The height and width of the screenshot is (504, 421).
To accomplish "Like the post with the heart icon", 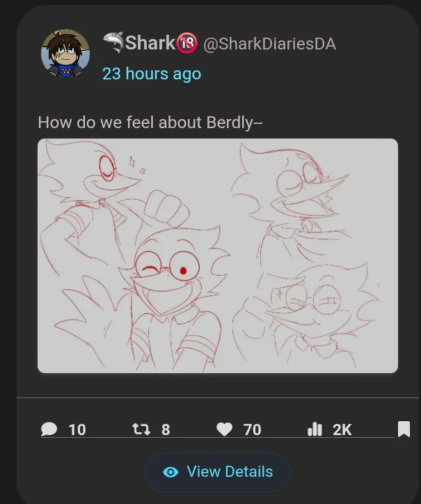I will tap(224, 430).
